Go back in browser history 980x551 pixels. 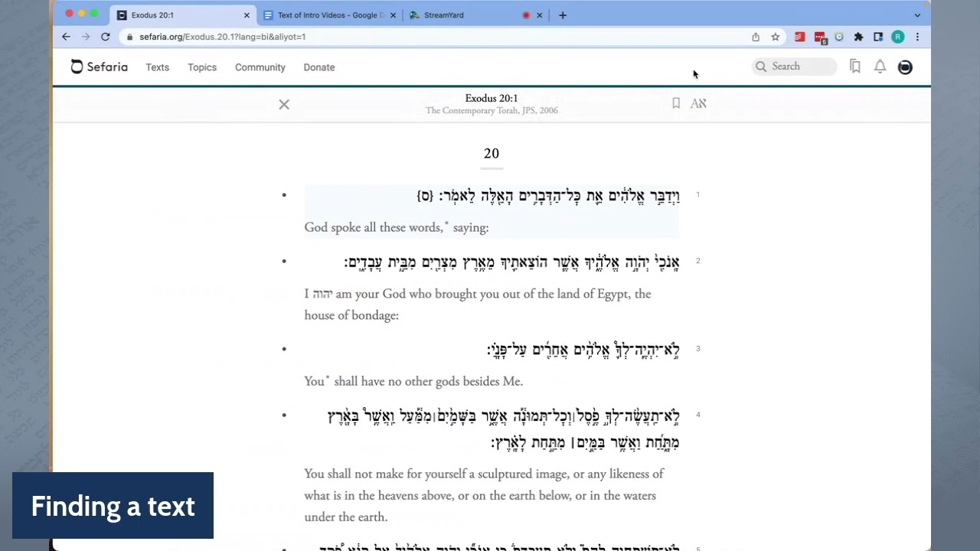[66, 37]
